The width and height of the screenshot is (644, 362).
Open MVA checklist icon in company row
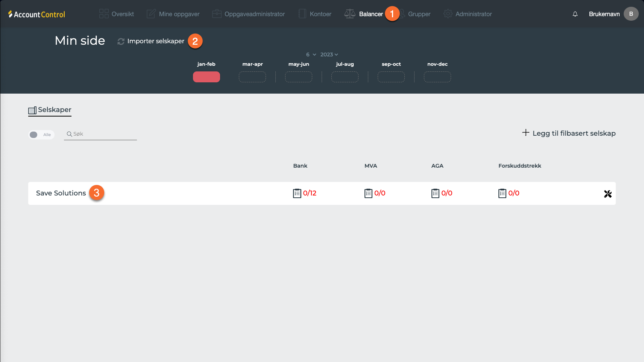368,194
